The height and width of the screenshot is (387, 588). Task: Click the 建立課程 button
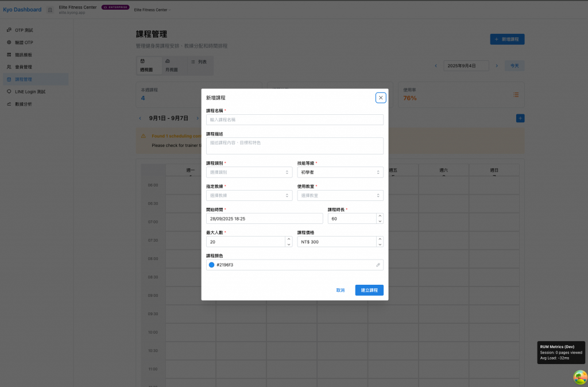[x=369, y=291]
